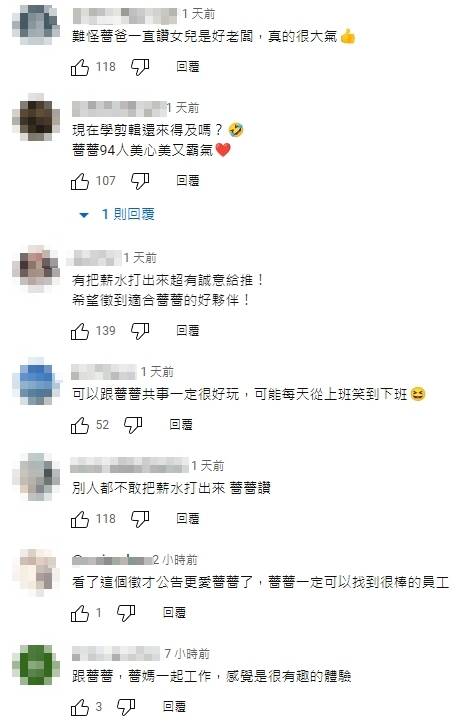Dislike the comment with 139 likes
Image resolution: width=461 pixels, height=723 pixels.
(x=140, y=331)
